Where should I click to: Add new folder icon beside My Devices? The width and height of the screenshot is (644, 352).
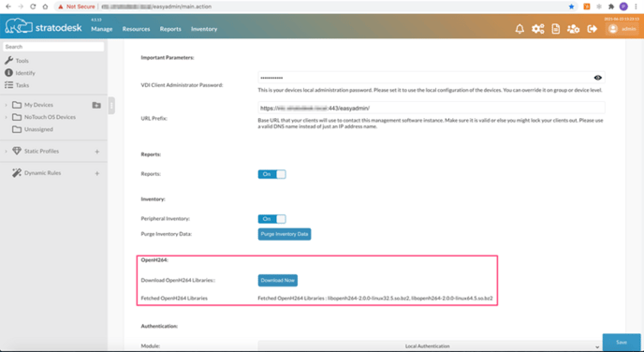pyautogui.click(x=96, y=105)
